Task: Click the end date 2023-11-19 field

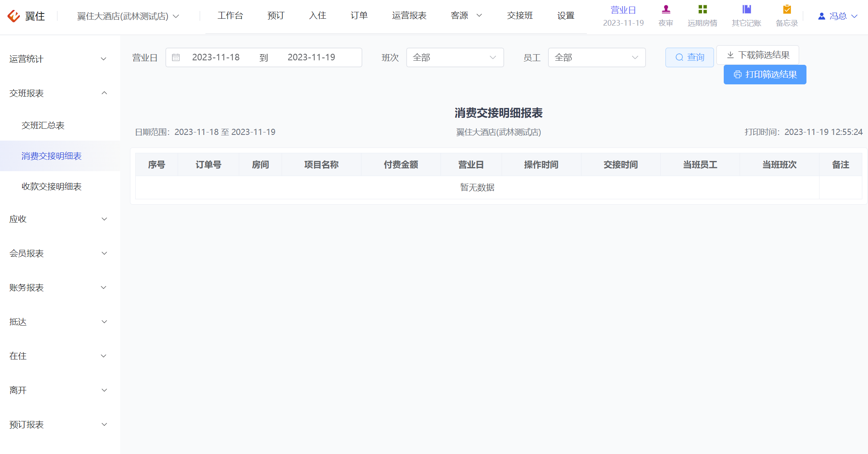Action: point(311,57)
